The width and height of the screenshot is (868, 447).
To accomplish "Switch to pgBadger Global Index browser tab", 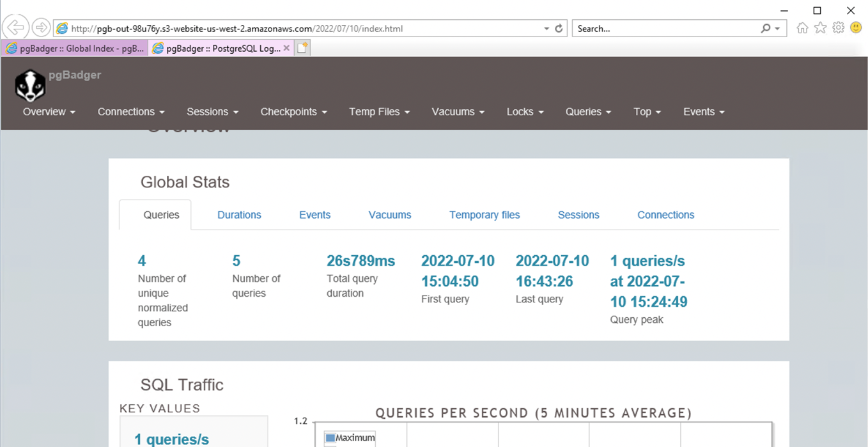I will (75, 49).
